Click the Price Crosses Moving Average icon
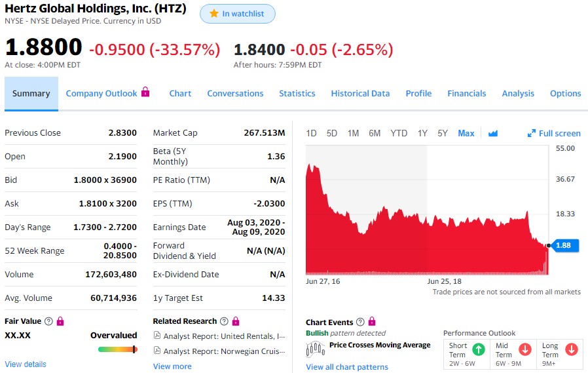The image size is (588, 373). coord(316,349)
